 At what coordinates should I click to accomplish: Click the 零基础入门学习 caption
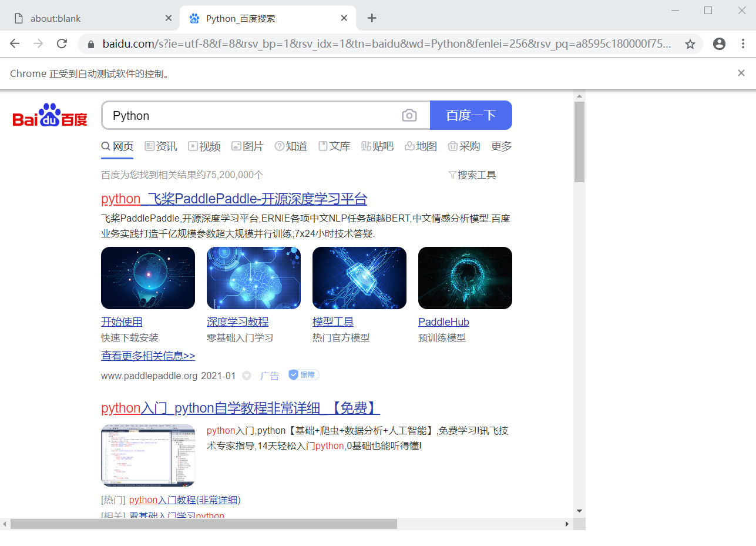coord(240,337)
